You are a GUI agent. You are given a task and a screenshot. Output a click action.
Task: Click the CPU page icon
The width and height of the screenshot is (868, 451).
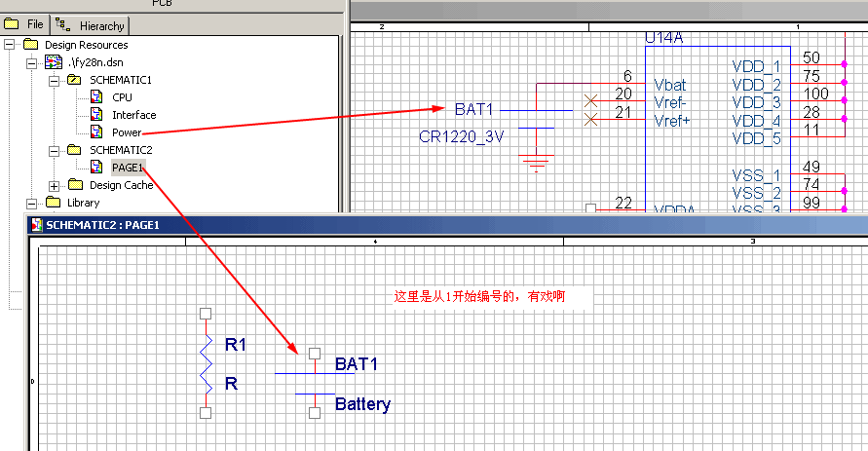pos(96,96)
